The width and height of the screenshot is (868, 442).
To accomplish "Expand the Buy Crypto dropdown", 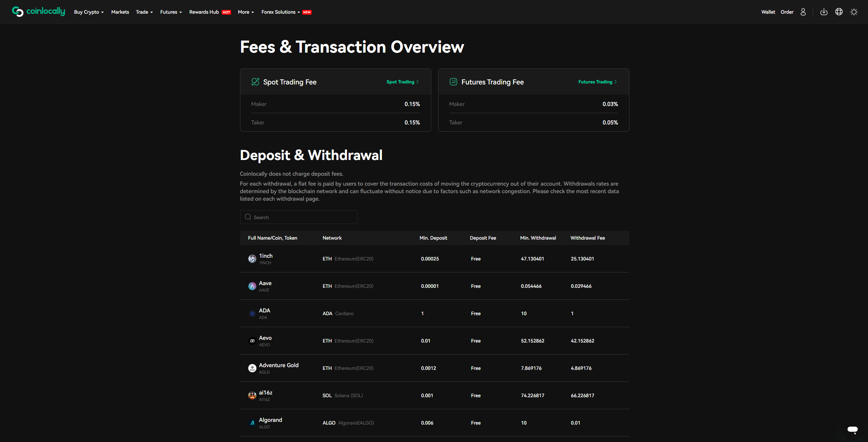I will [89, 12].
